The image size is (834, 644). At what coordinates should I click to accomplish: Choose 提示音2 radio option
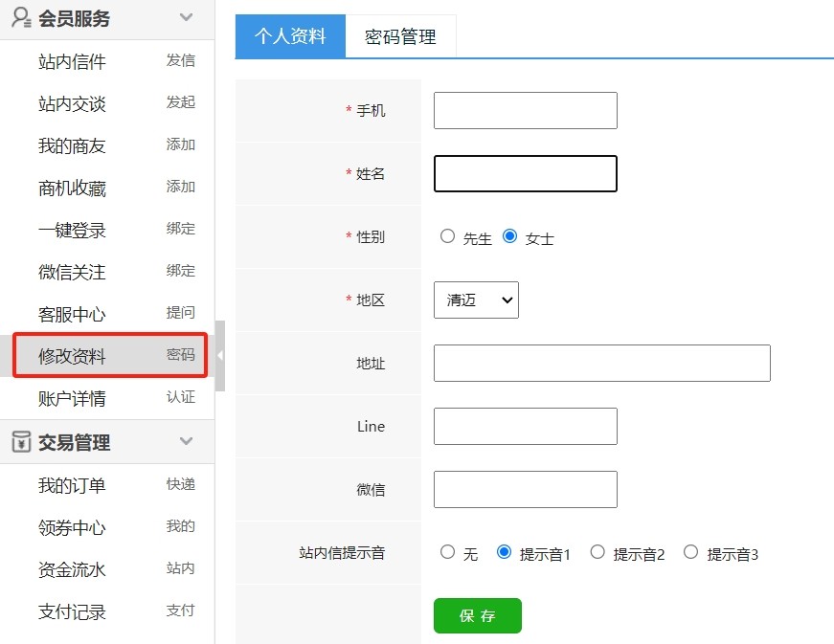point(597,552)
